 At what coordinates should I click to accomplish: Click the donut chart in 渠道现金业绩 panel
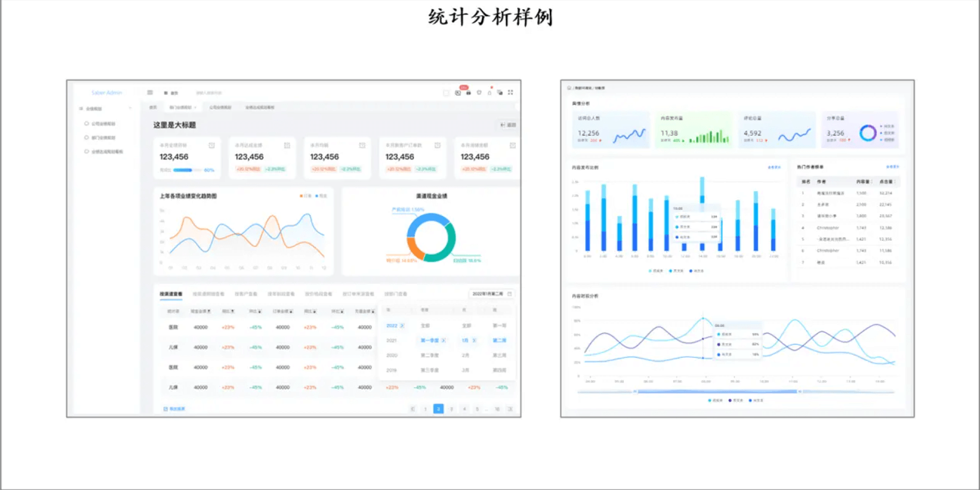coord(431,237)
